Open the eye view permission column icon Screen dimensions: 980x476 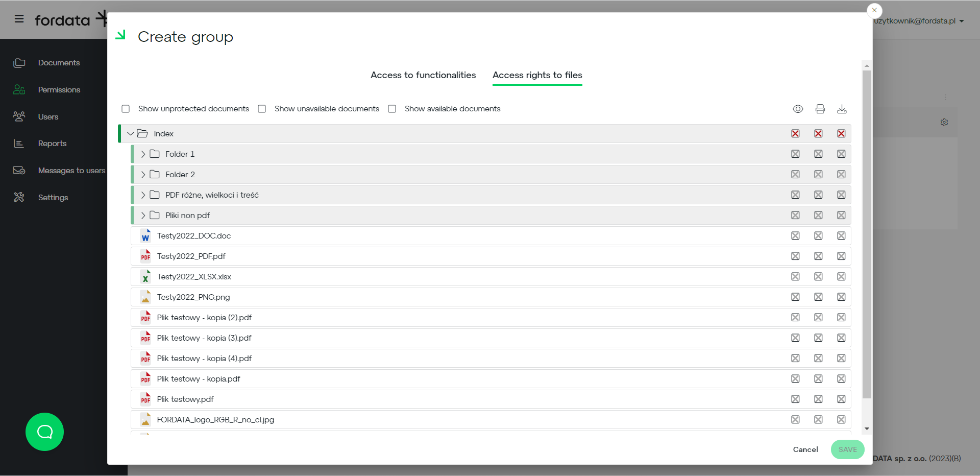(798, 109)
